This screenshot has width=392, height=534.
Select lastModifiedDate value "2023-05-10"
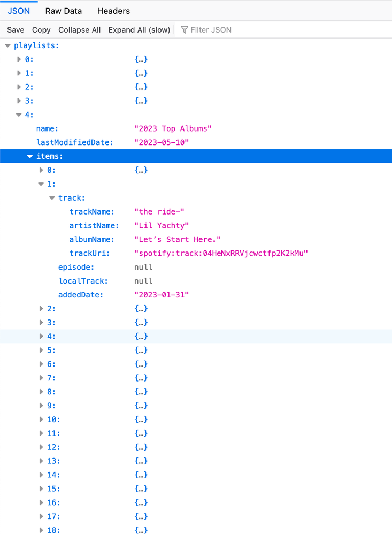click(x=162, y=142)
